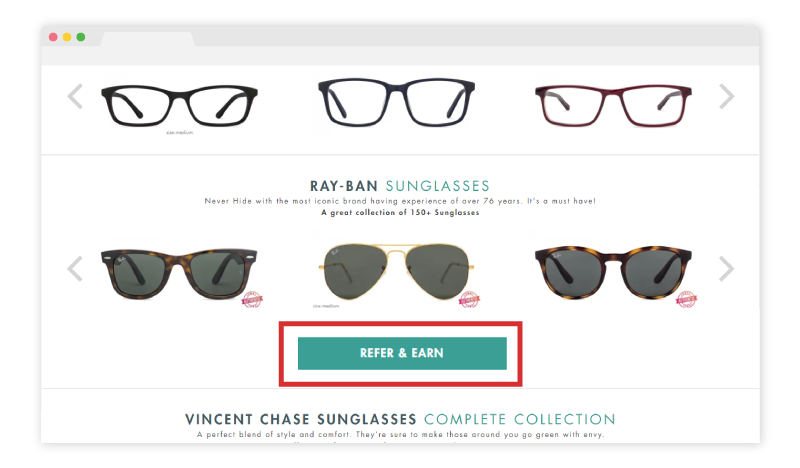Open the black rectangular eyeglasses product
The image size is (800, 468).
(179, 106)
